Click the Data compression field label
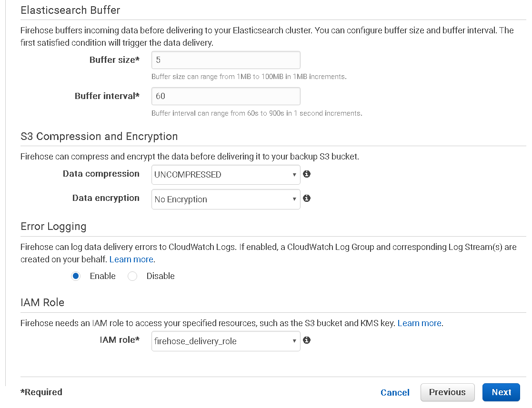 (101, 174)
